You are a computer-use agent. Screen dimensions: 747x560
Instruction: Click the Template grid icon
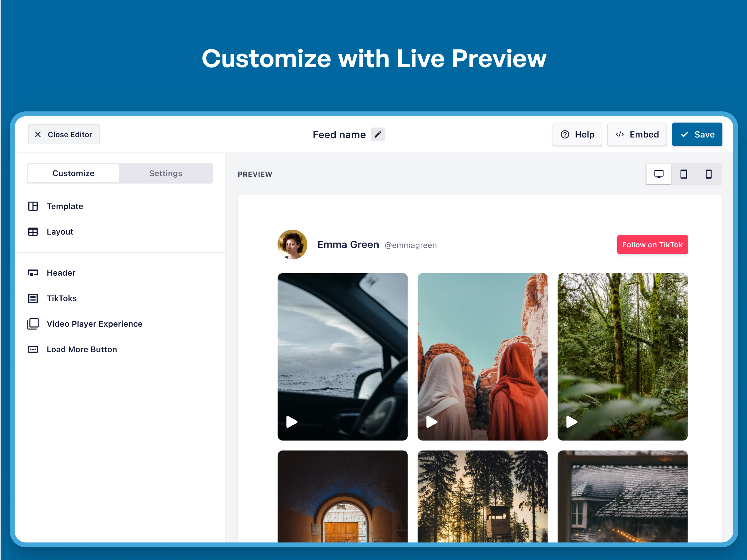[33, 206]
